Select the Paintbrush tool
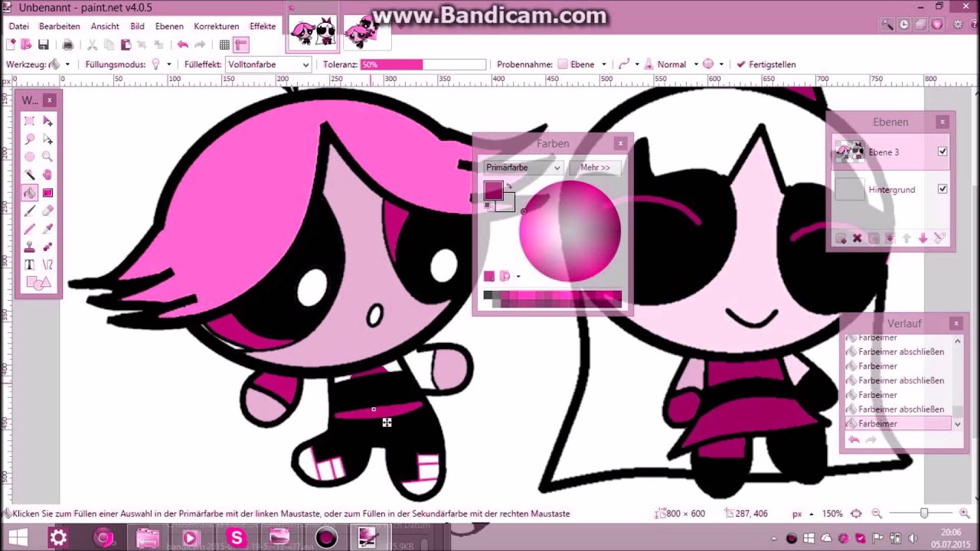Screen dimensions: 980x551 pos(29,210)
